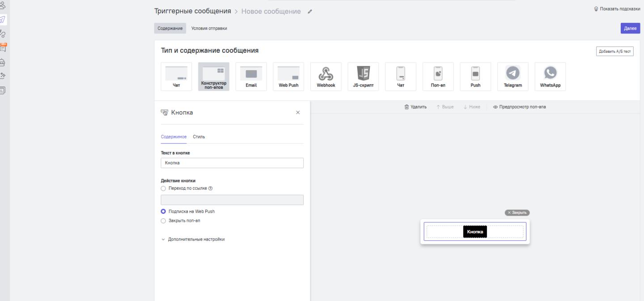Select the mobile Поп-ап type
The image size is (644, 301).
(438, 76)
